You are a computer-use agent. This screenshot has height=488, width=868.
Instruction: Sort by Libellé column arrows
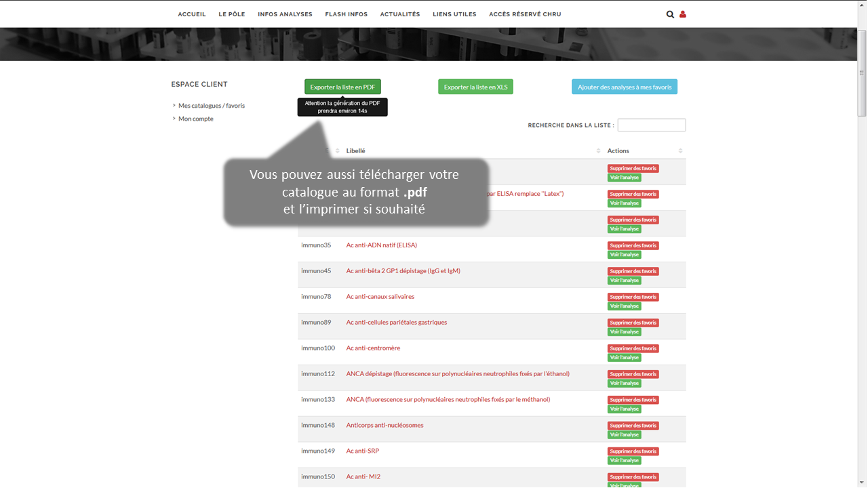click(x=598, y=151)
